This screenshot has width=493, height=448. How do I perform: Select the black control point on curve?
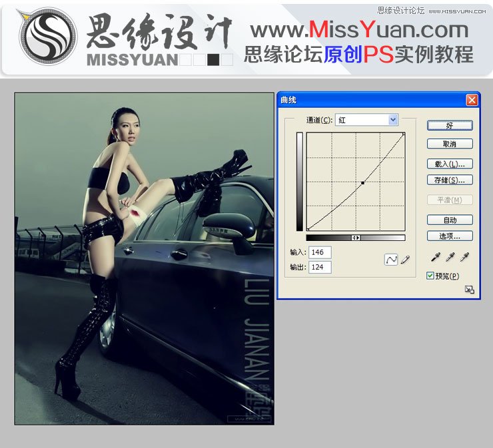point(362,182)
